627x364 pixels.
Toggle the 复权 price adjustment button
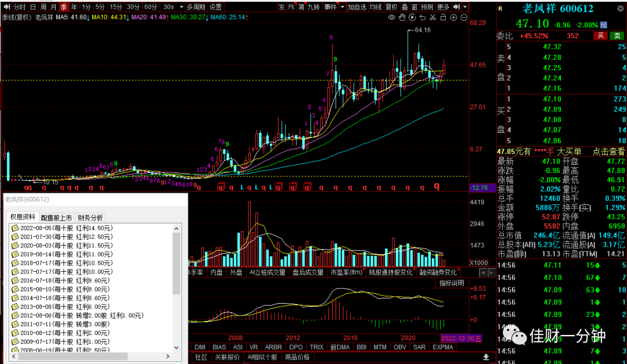pos(391,7)
